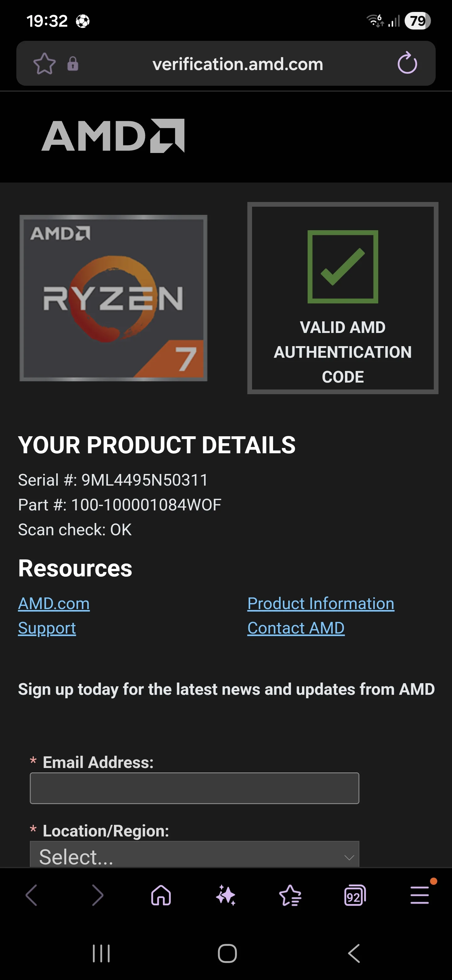Open the bookmarks list star icon
Viewport: 452px width, 980px height.
point(290,895)
